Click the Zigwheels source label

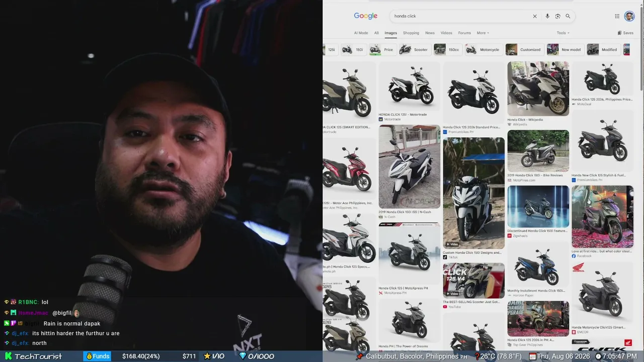tap(520, 236)
